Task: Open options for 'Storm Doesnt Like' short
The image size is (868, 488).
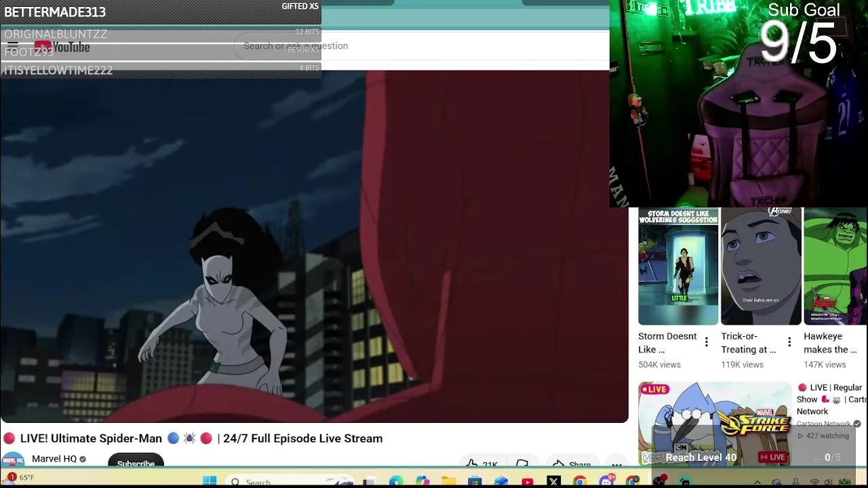Action: (x=707, y=342)
